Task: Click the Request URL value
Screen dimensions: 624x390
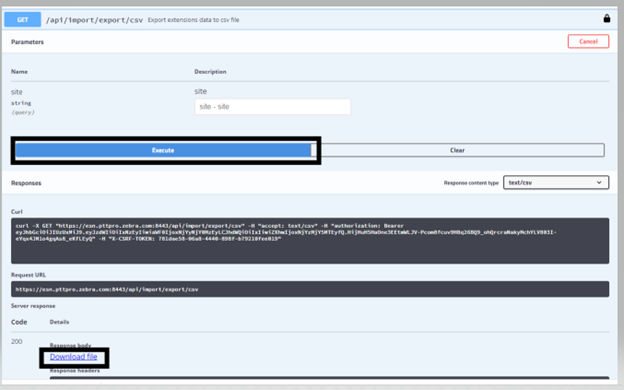Action: 310,289
